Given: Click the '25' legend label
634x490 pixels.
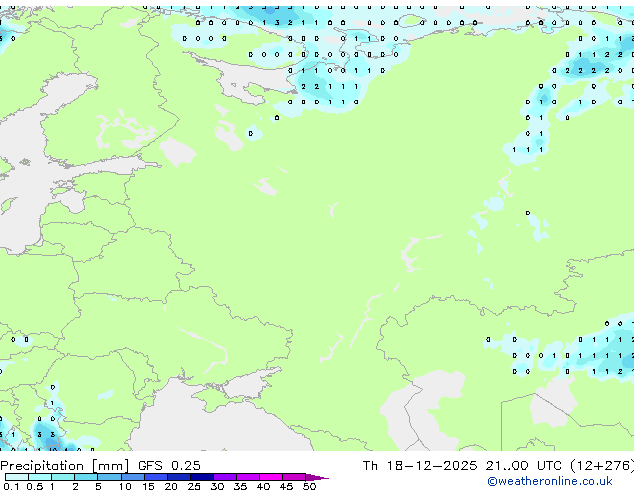Looking at the screenshot, I should coord(194,486).
